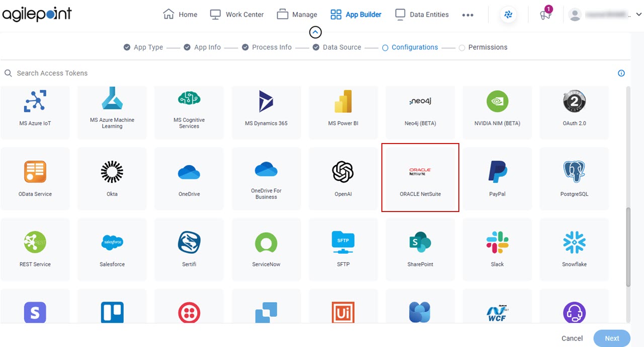
Task: Open the user avatar icon
Action: tap(575, 15)
